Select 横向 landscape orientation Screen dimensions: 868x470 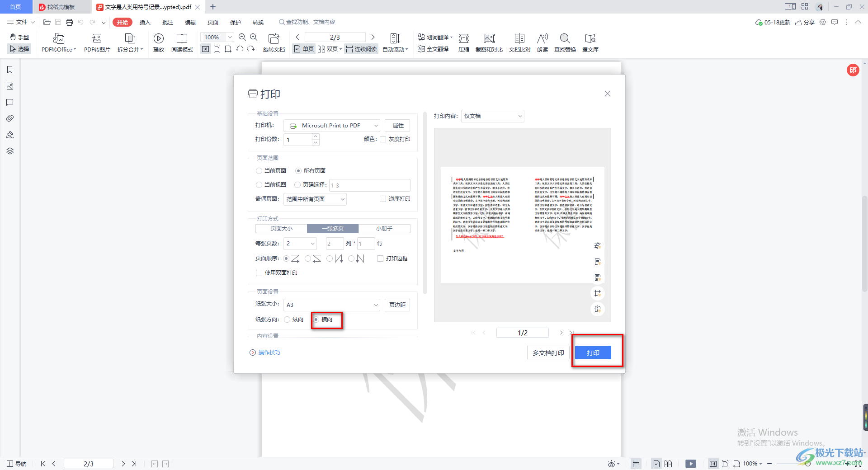[x=316, y=320]
